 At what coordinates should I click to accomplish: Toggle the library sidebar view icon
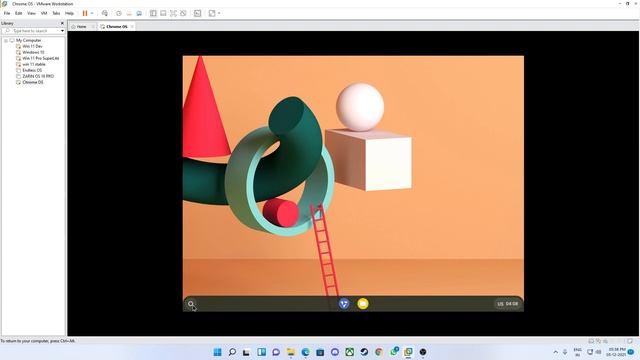pos(153,13)
